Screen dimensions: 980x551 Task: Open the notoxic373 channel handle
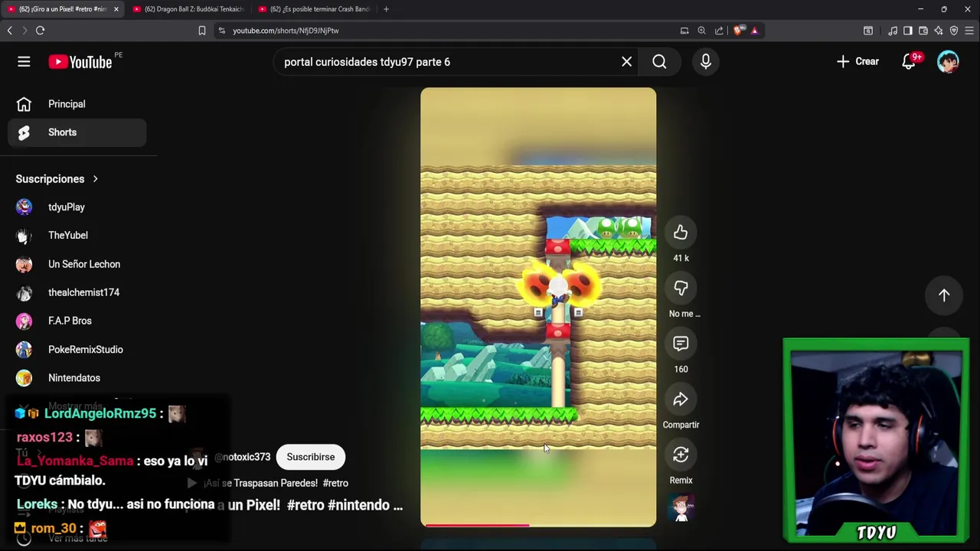tap(243, 457)
